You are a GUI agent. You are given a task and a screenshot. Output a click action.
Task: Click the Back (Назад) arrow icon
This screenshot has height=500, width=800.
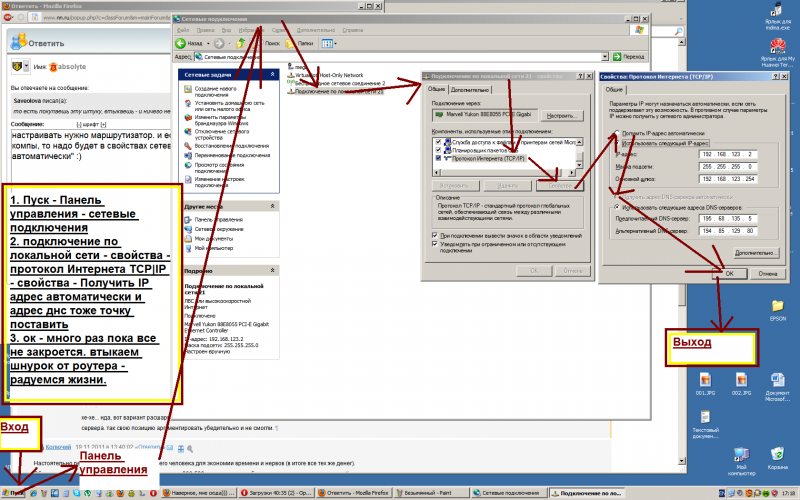point(182,44)
